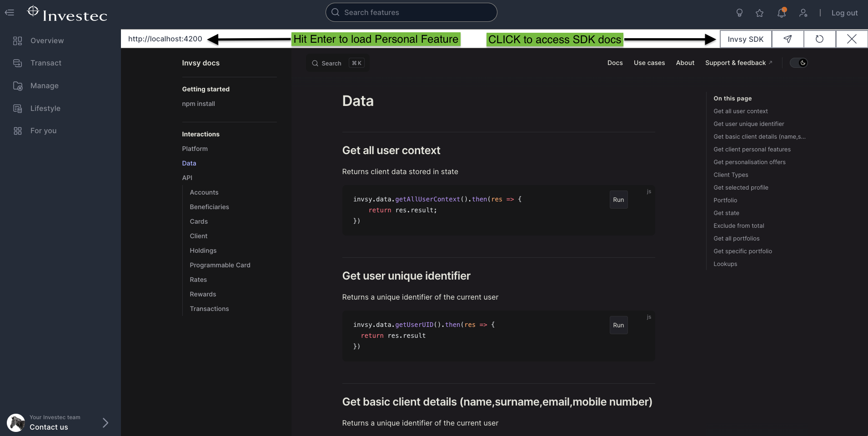The width and height of the screenshot is (868, 436).
Task: Open Programmable Card under API
Action: (220, 265)
